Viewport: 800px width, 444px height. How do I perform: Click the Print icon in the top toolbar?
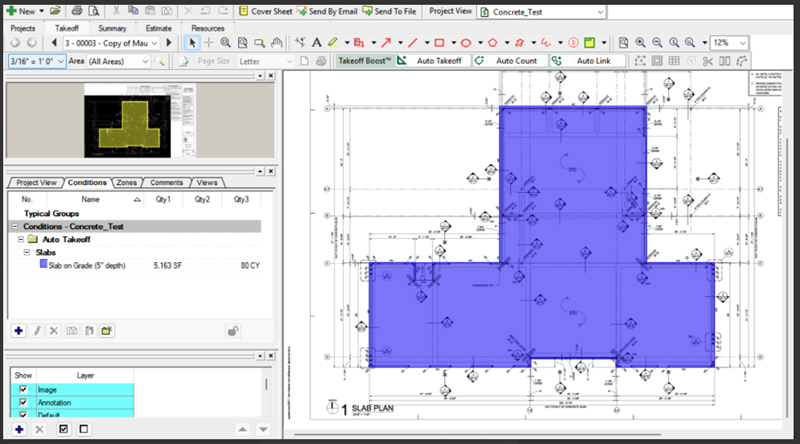point(77,11)
